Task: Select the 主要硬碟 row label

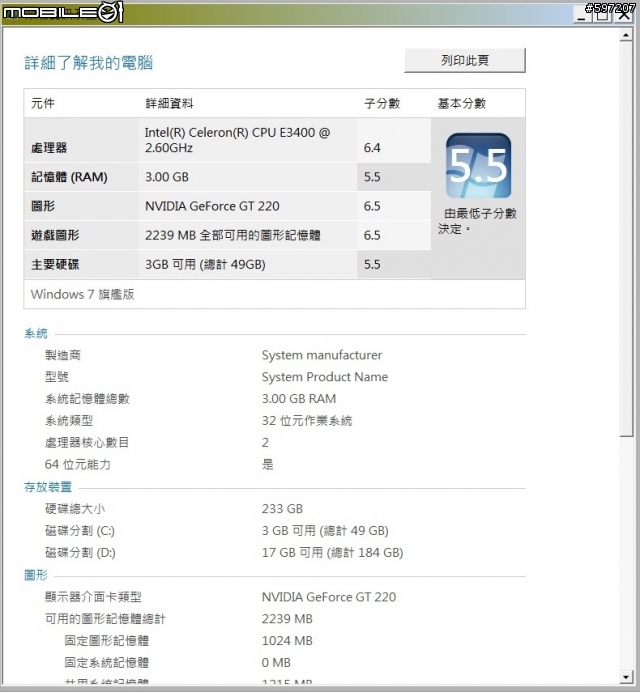Action: [55, 264]
